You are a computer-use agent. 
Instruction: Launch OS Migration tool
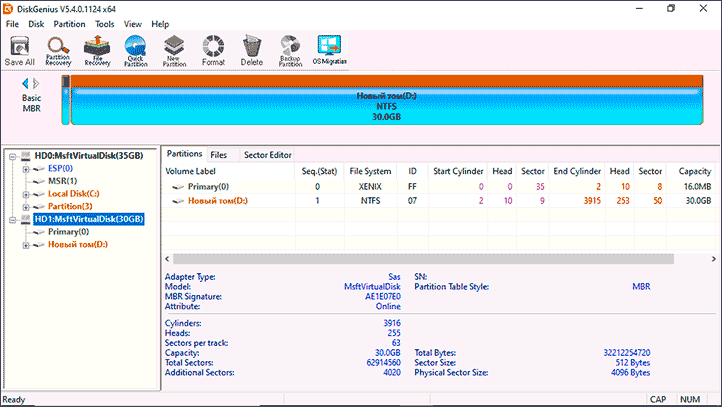(x=329, y=50)
